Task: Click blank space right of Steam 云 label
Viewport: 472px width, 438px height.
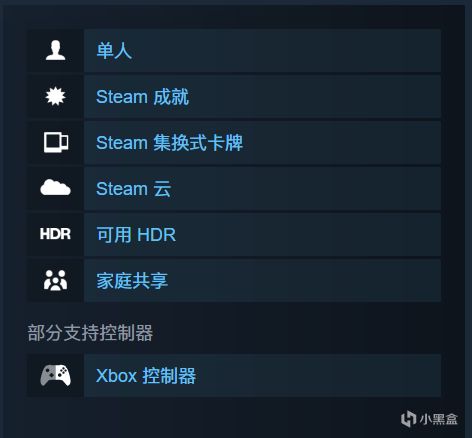Action: (305, 189)
